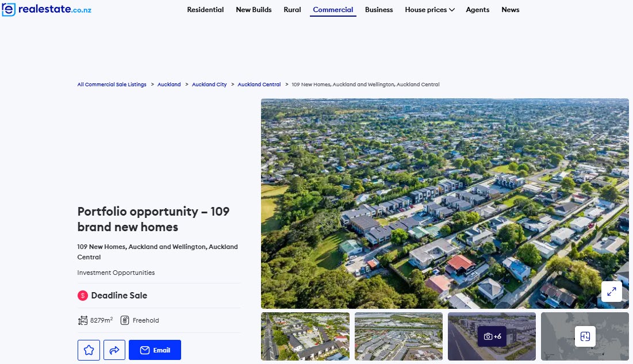Open the +6 more photos gallery
This screenshot has height=364, width=633.
coord(492,336)
